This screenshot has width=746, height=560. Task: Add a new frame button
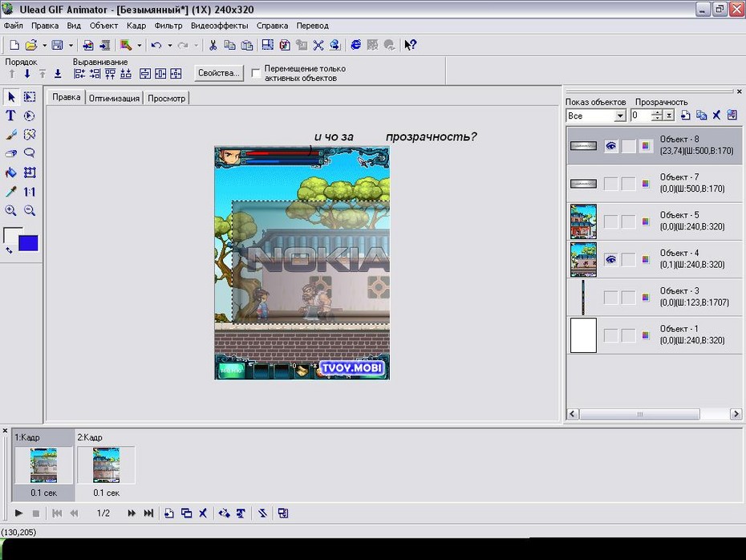(169, 513)
